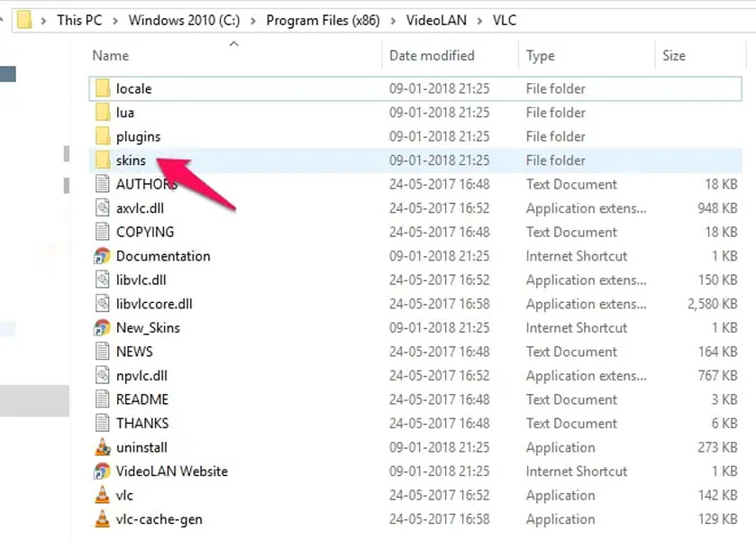Screen dimensions: 756x541
Task: Sort by the Date modified column header
Action: pos(431,55)
